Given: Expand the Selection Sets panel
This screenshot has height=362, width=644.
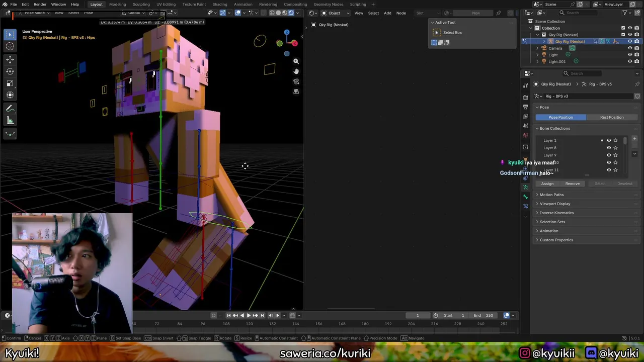Looking at the screenshot, I should [552, 222].
